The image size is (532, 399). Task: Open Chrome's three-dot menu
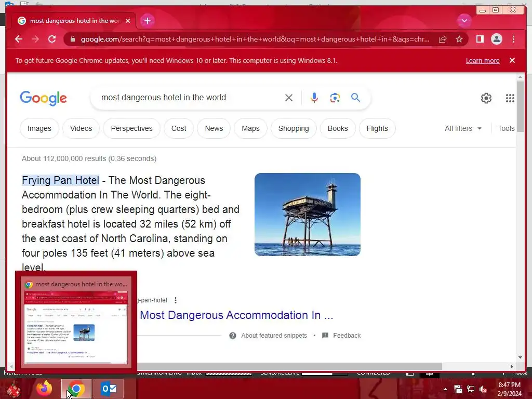pyautogui.click(x=513, y=39)
